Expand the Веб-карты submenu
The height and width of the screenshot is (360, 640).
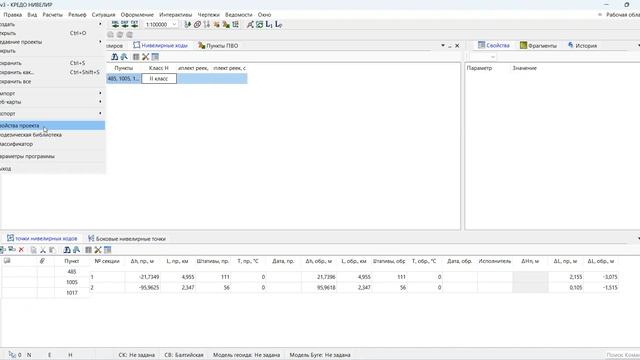[52, 102]
